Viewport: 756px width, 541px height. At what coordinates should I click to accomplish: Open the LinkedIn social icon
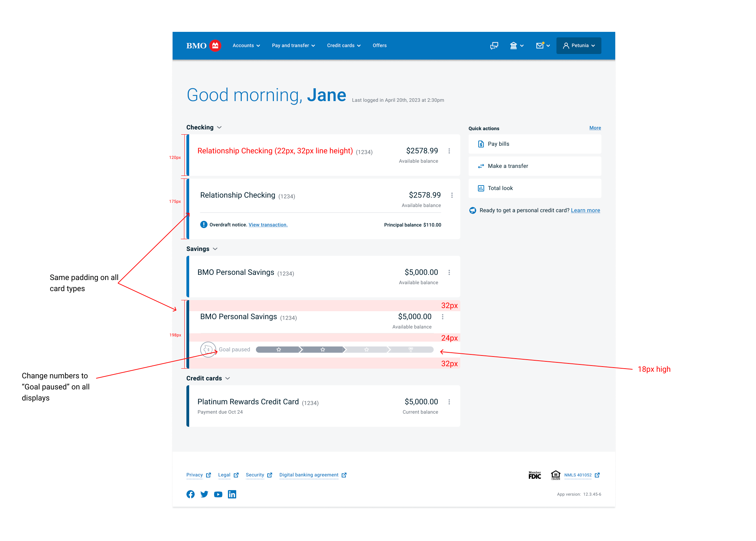pos(232,494)
